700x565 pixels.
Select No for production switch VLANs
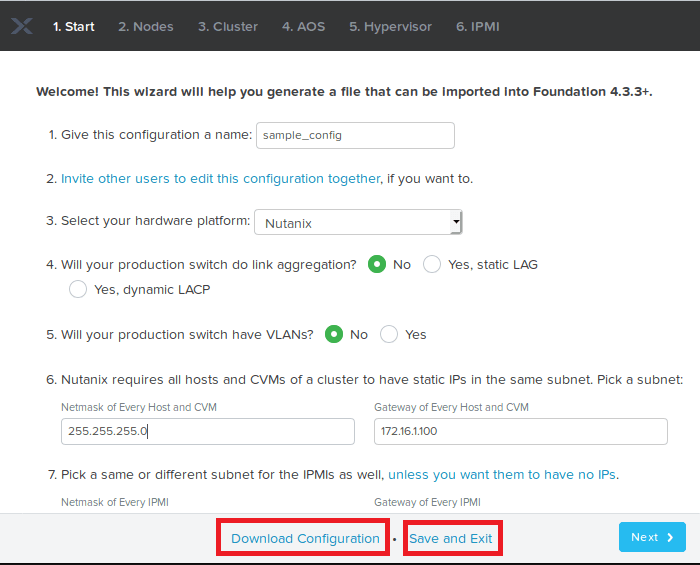334,334
